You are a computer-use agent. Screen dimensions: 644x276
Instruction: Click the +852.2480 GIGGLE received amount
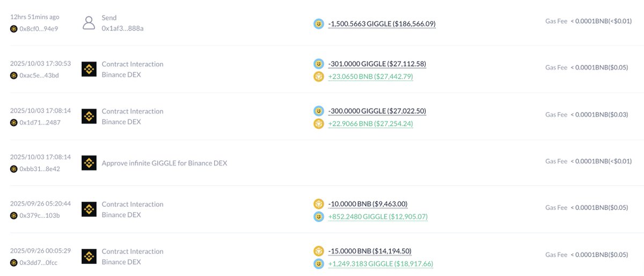coord(378,217)
